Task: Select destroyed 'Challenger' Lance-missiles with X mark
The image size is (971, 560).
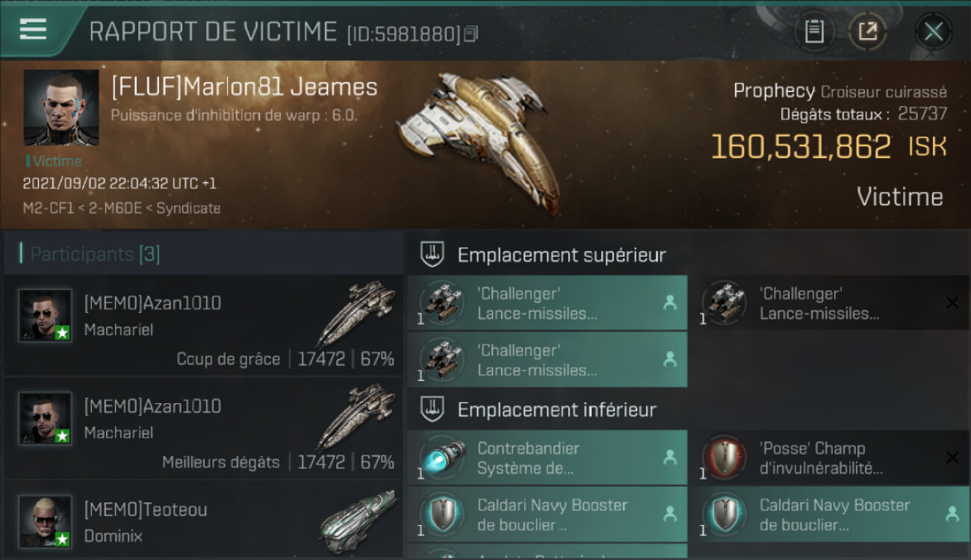Action: (x=829, y=303)
